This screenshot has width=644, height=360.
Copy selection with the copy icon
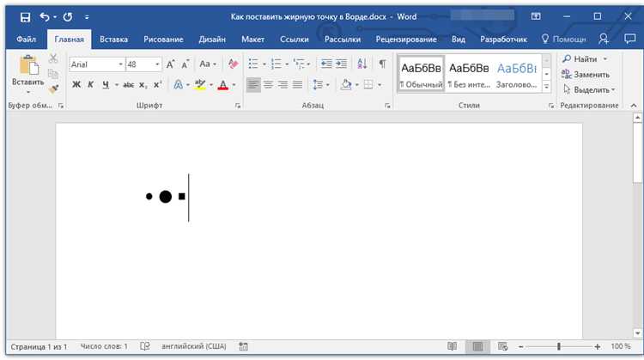coord(53,74)
